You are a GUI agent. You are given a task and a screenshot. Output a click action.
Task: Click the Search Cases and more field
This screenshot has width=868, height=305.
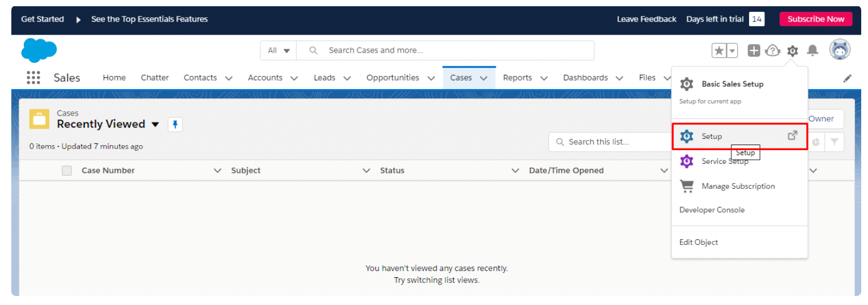click(x=445, y=50)
